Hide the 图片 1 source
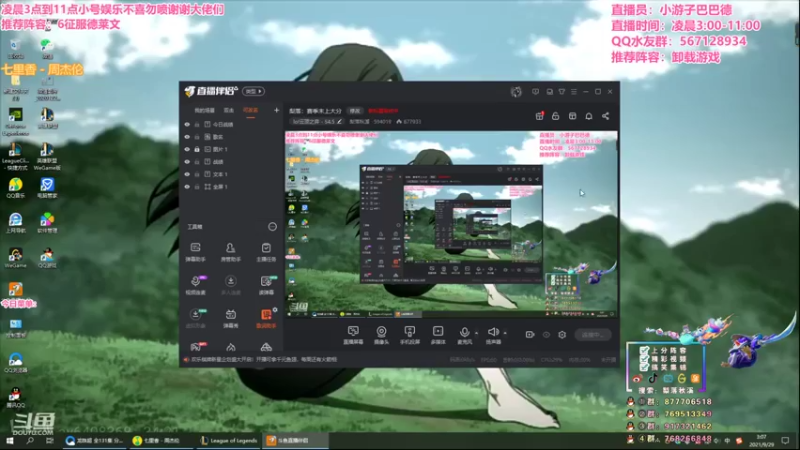 187,149
